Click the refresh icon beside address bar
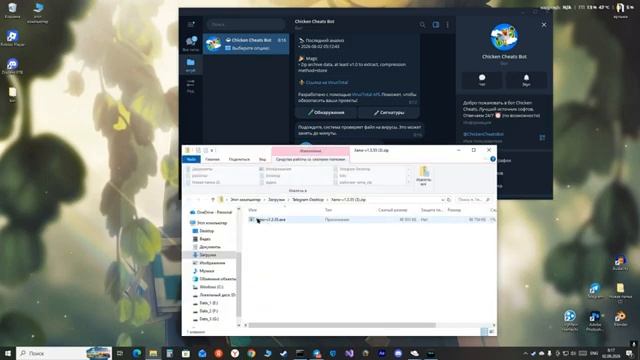Screen dimensions: 640x360 pos(449,200)
